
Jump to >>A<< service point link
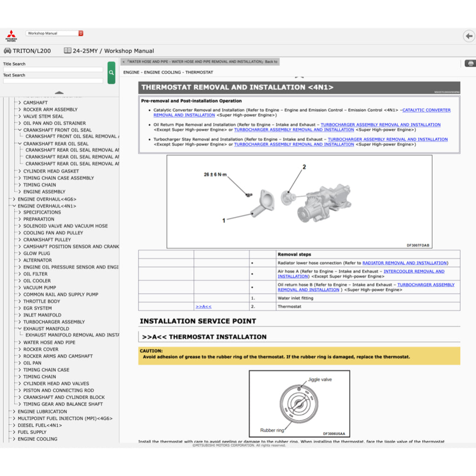coord(203,307)
